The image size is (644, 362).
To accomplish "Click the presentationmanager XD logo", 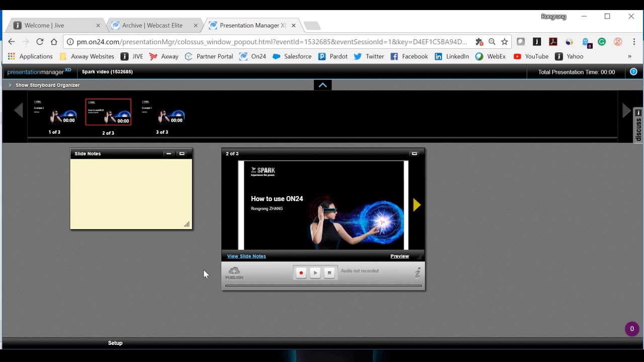I will point(39,72).
